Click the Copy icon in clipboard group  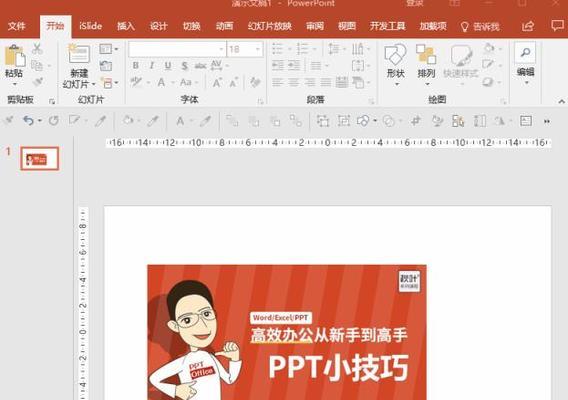(x=37, y=66)
